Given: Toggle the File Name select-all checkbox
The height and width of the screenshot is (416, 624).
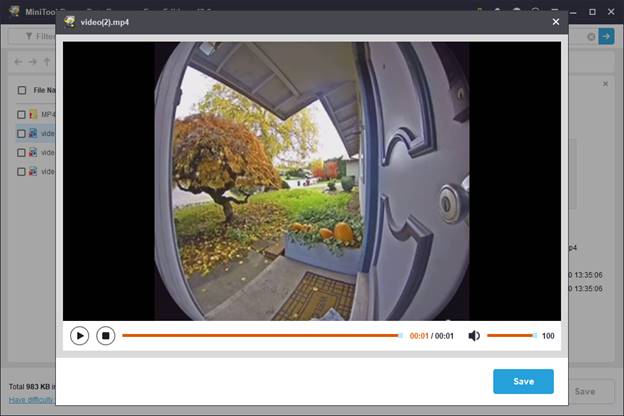Looking at the screenshot, I should pyautogui.click(x=22, y=90).
